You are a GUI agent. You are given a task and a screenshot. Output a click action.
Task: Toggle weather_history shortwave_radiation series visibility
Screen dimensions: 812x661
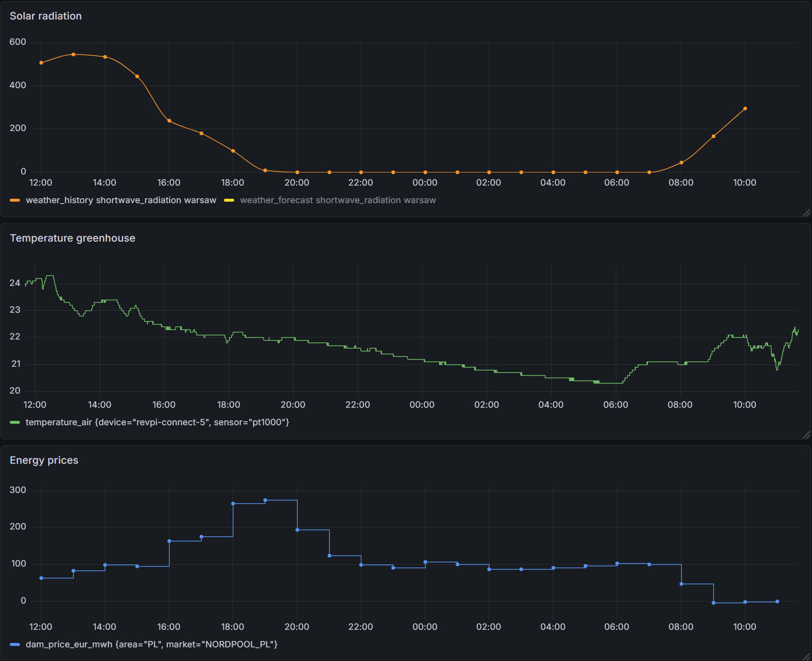coord(121,200)
